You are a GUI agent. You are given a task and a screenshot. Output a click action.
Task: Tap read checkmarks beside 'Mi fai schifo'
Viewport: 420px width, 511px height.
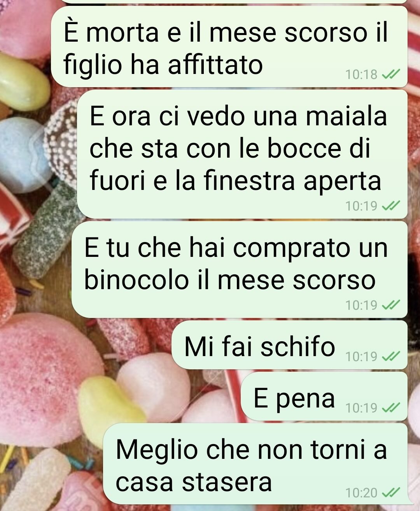[x=390, y=356]
